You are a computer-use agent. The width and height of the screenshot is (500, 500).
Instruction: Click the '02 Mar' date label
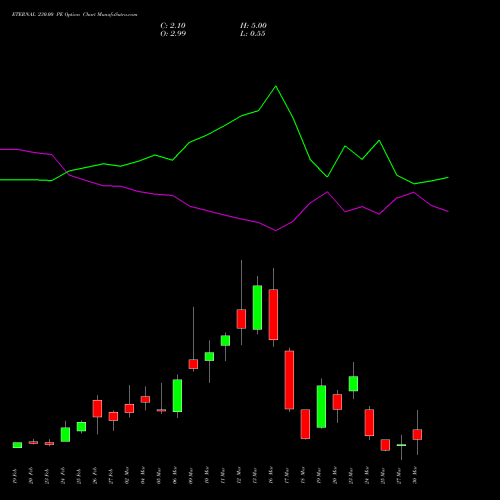[127, 476]
